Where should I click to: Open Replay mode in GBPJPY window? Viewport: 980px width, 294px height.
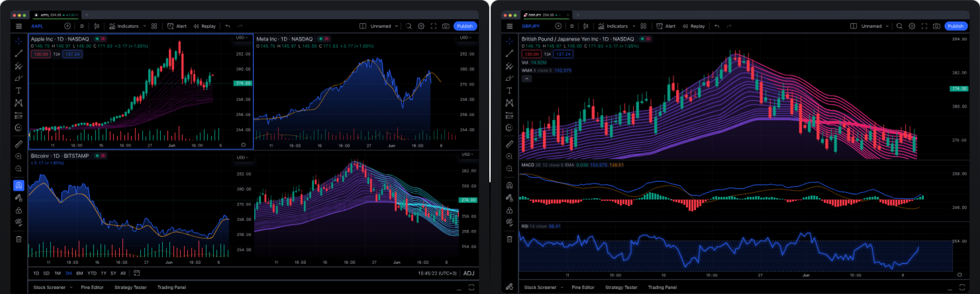(694, 26)
